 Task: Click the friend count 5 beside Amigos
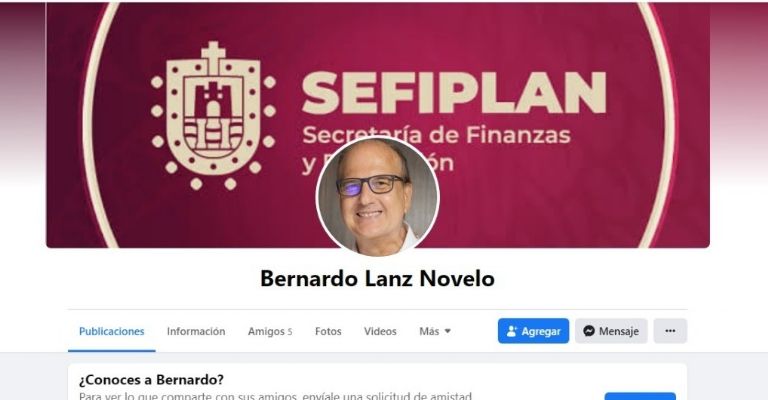click(x=289, y=332)
